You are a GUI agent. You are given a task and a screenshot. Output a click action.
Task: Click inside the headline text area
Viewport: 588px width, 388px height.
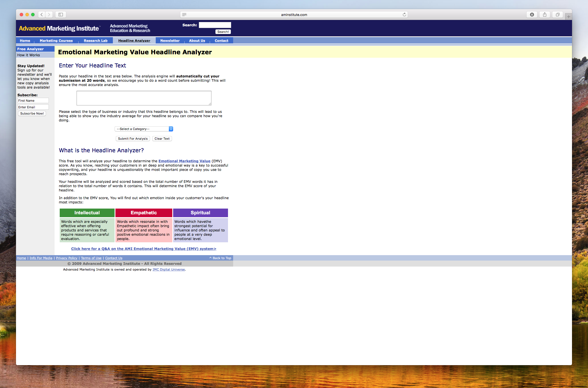tap(144, 98)
